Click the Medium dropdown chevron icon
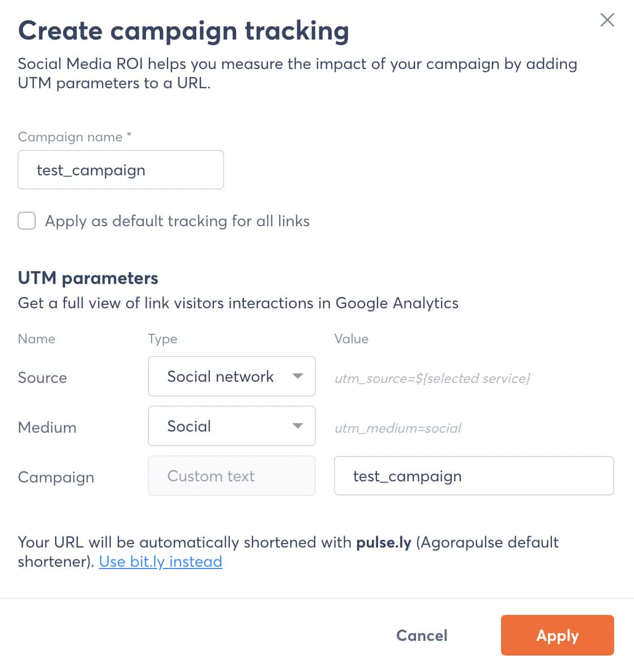Screen dimensions: 634x672 point(297,426)
